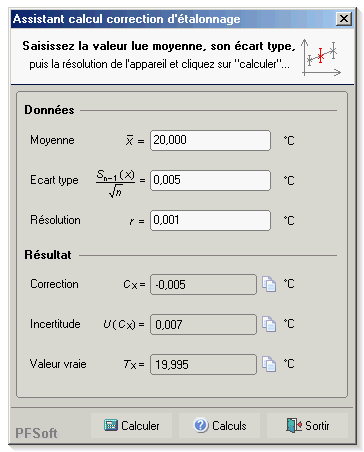
Task: Click the calculator icon on Calculer
Action: [111, 425]
